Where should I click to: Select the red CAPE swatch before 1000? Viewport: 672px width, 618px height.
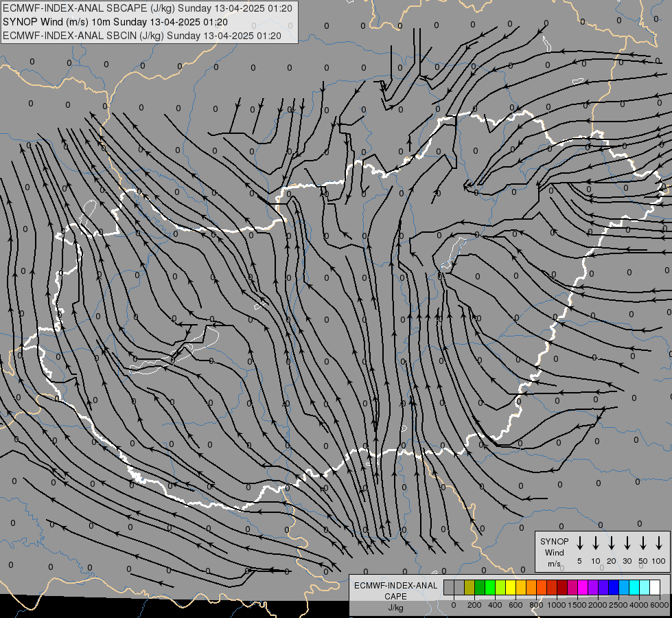pyautogui.click(x=552, y=587)
